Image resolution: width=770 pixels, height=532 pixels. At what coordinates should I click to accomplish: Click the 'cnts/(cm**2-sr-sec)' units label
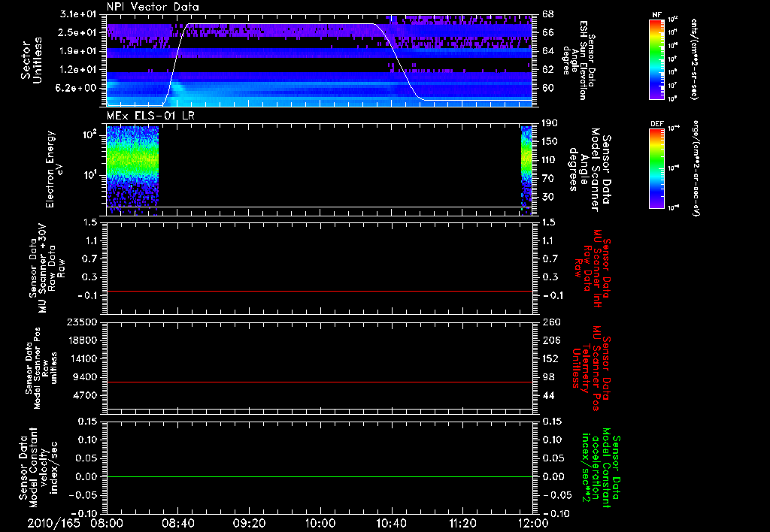694,59
